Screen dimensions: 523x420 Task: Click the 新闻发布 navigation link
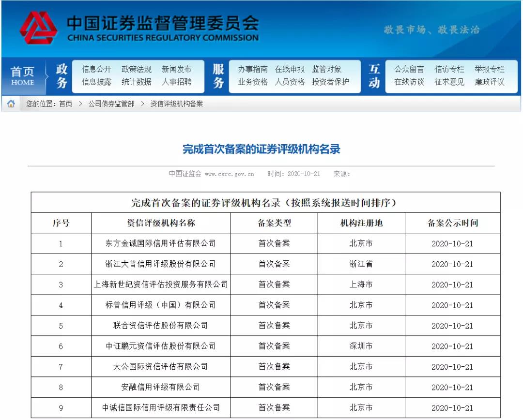point(178,69)
